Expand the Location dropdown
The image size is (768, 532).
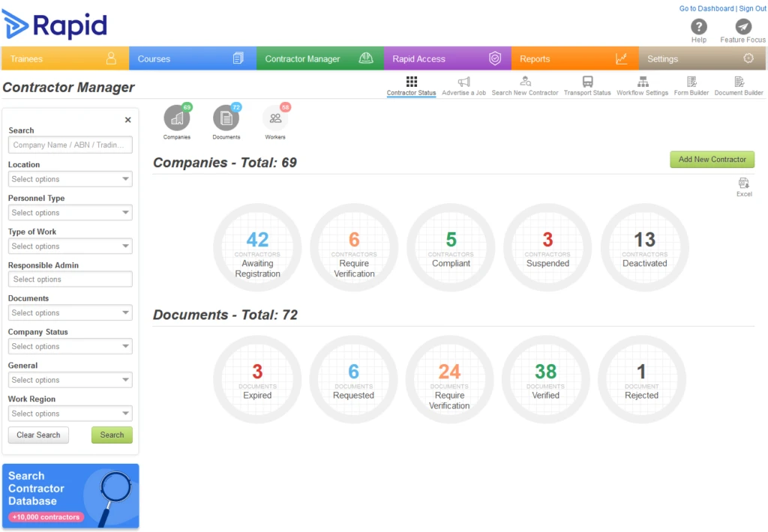(70, 179)
